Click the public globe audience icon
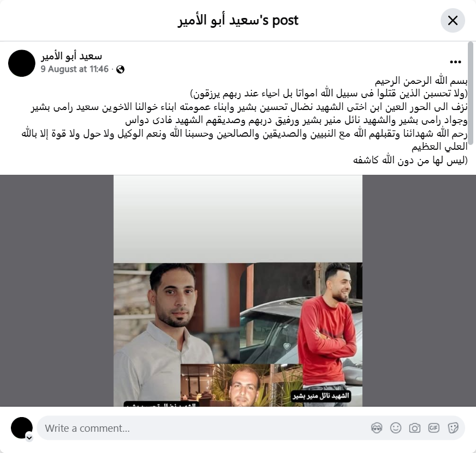This screenshot has width=476, height=453. click(121, 70)
